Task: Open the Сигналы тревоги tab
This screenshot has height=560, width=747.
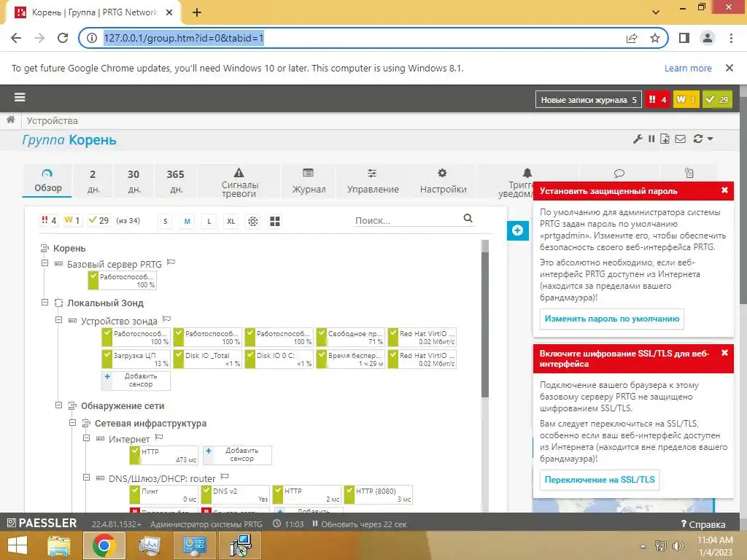Action: click(239, 182)
